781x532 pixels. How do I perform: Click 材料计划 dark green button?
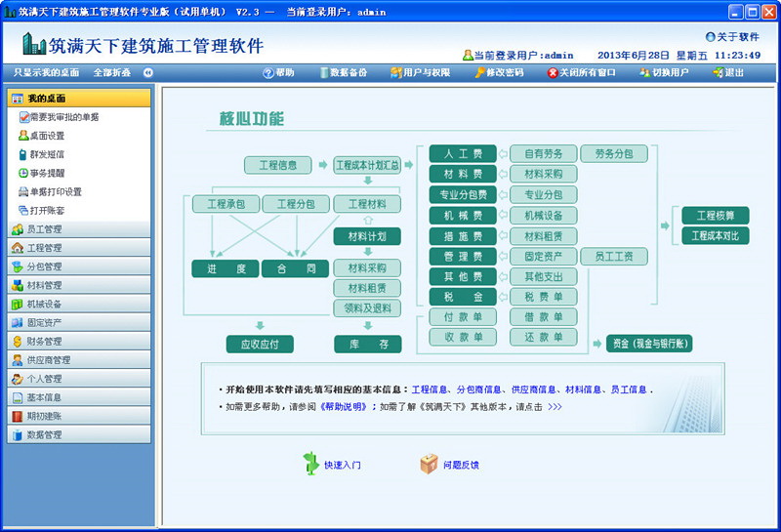tap(367, 236)
